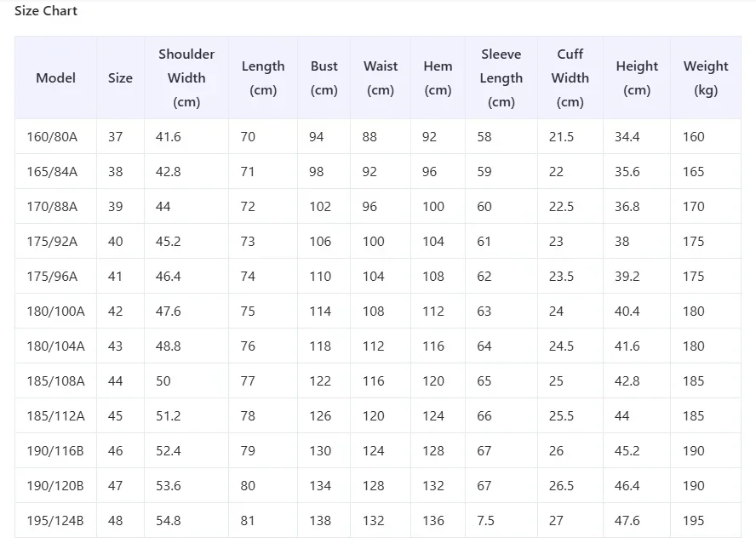Click the Cuff Width (cm) header

tap(570, 77)
